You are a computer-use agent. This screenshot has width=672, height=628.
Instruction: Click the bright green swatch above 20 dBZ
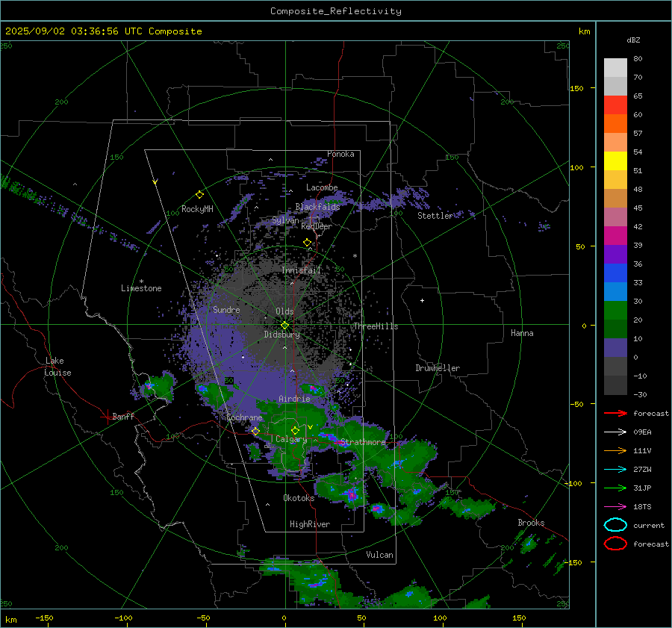pyautogui.click(x=615, y=310)
